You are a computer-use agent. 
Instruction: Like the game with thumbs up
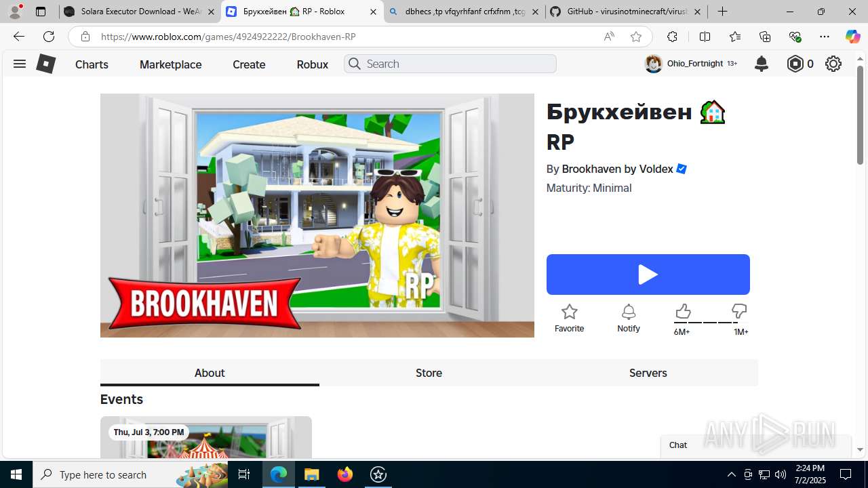click(x=683, y=311)
